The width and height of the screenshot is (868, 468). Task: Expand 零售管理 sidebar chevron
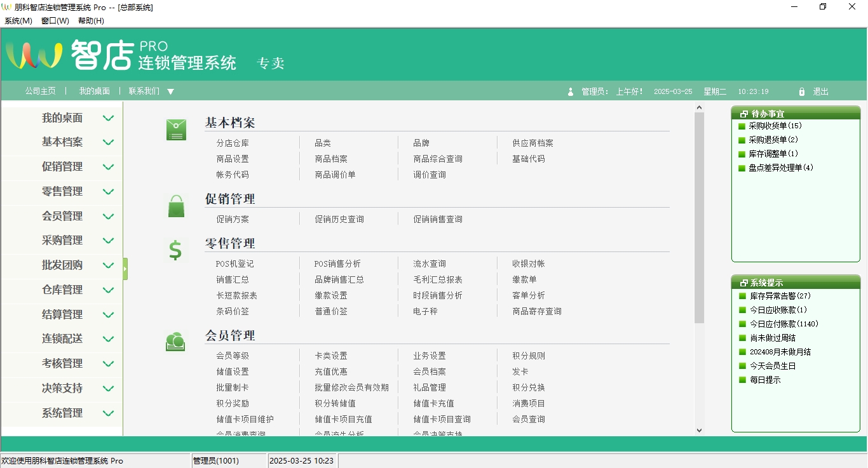(109, 192)
